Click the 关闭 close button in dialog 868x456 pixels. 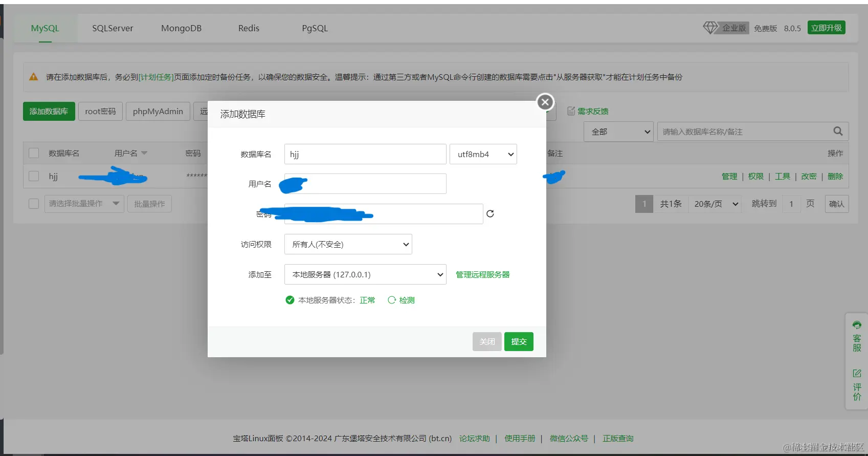[x=487, y=341]
